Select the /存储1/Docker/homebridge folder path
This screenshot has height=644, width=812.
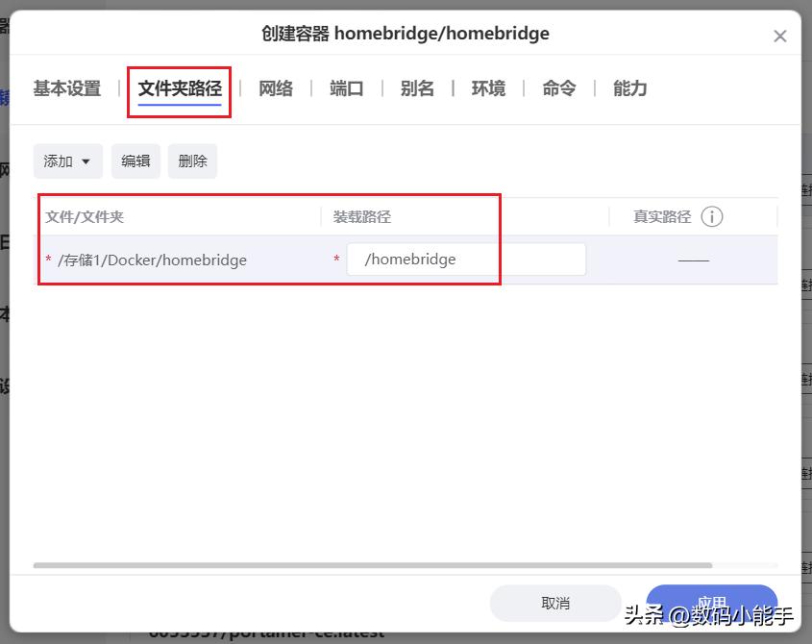pos(152,260)
